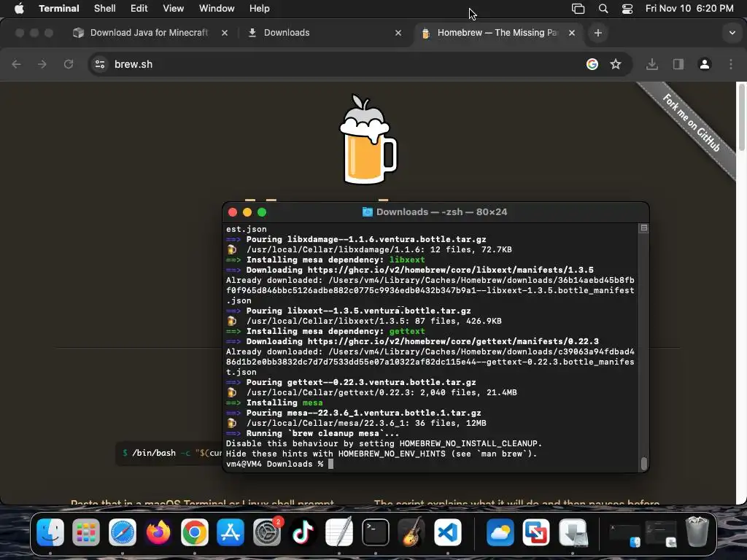Image resolution: width=747 pixels, height=560 pixels.
Task: Zoom the Terminal window with green button
Action: click(262, 212)
